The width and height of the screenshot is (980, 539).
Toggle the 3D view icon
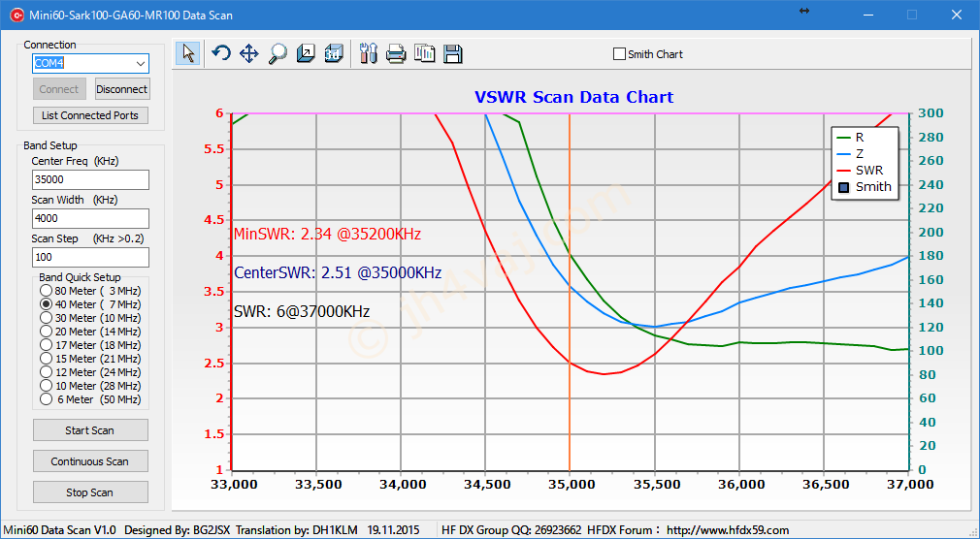(335, 53)
